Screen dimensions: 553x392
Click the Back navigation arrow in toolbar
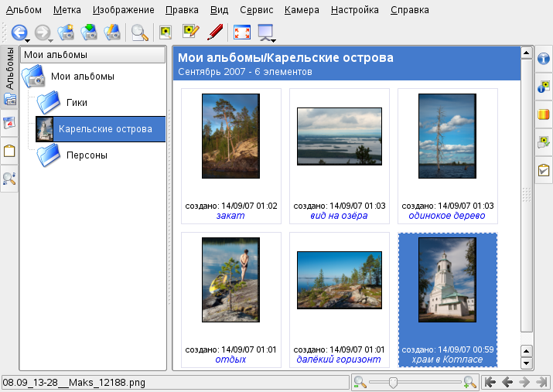click(x=17, y=32)
